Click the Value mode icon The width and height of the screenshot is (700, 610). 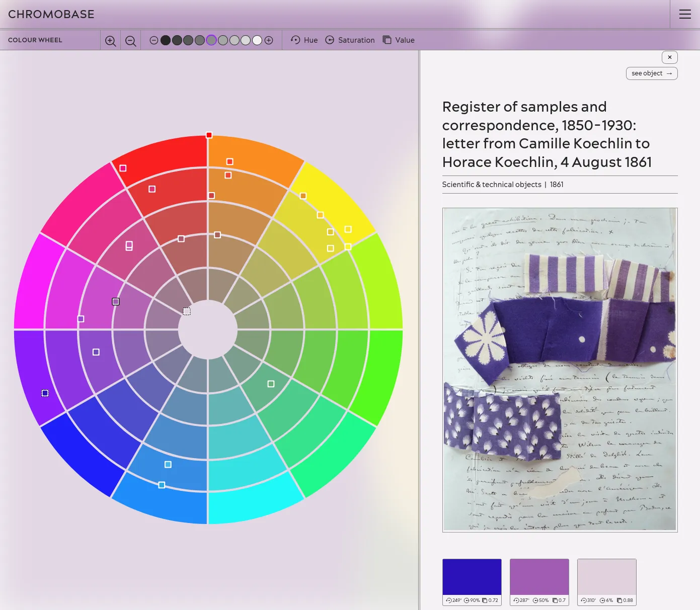(387, 40)
